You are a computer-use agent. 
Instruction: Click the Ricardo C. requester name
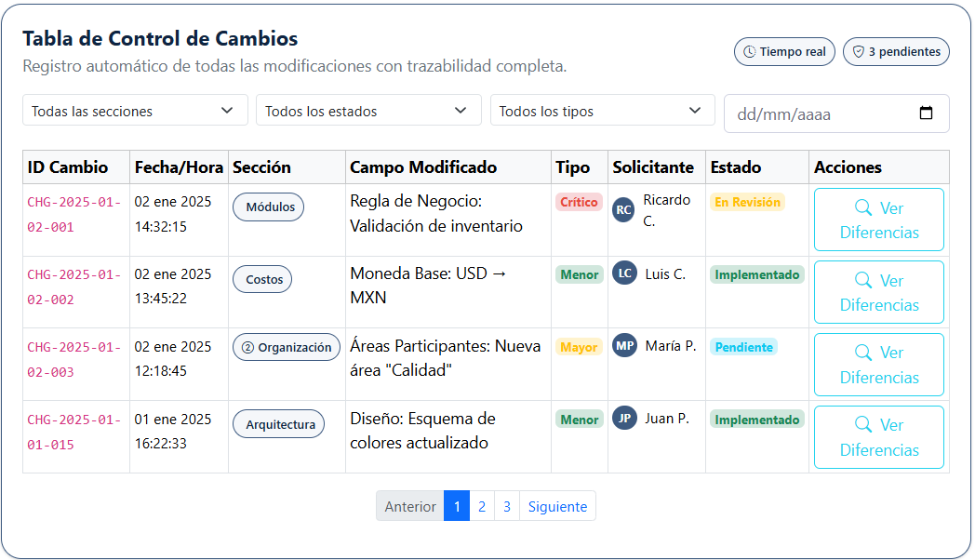tap(666, 210)
